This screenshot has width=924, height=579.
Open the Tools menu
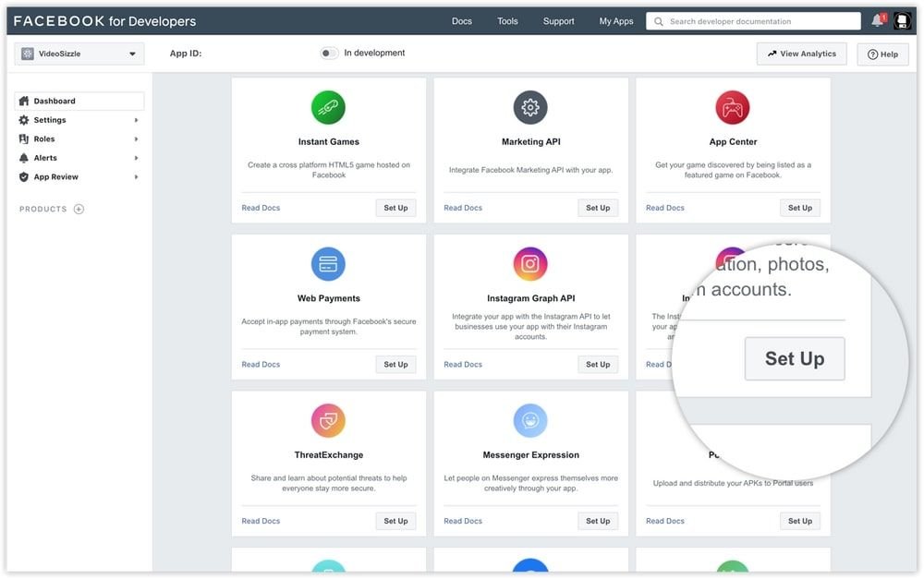tap(507, 21)
